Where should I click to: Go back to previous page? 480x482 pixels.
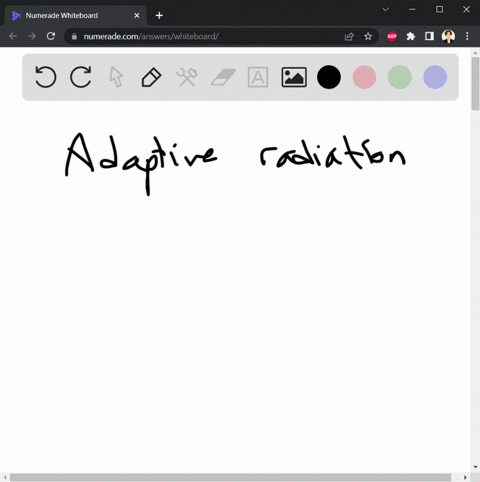[13, 36]
